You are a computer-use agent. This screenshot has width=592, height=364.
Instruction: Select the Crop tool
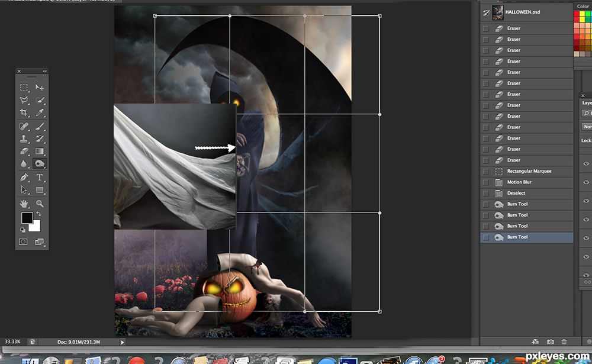coord(24,112)
